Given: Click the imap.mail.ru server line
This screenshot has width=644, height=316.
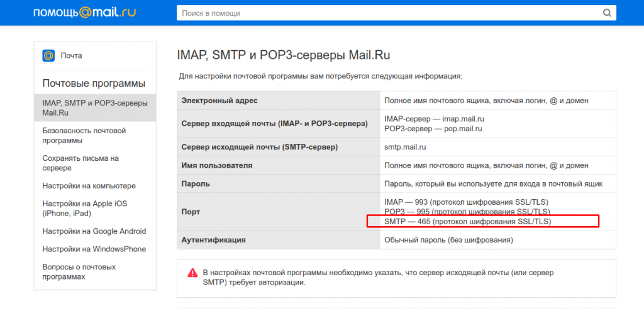Looking at the screenshot, I should tap(434, 119).
